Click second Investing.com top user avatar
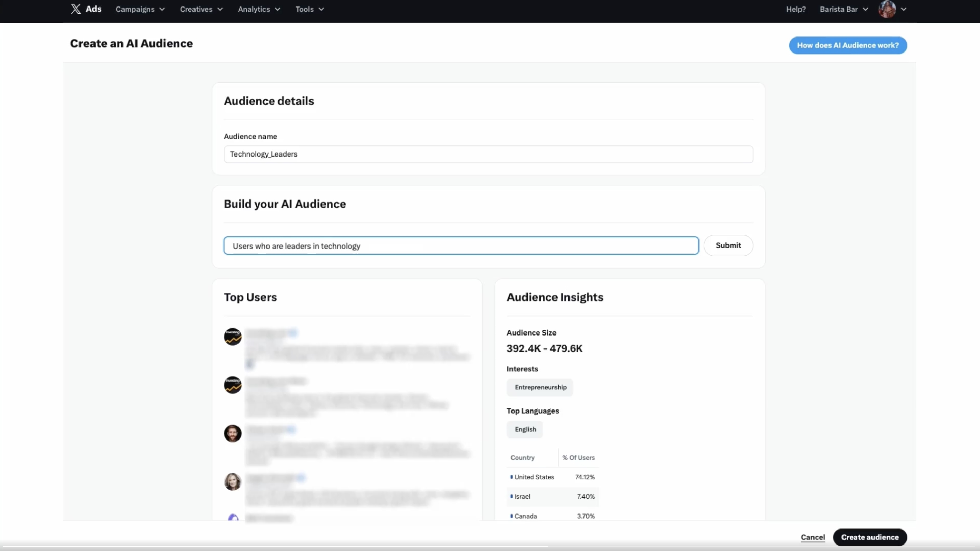This screenshot has height=551, width=980. pyautogui.click(x=232, y=385)
